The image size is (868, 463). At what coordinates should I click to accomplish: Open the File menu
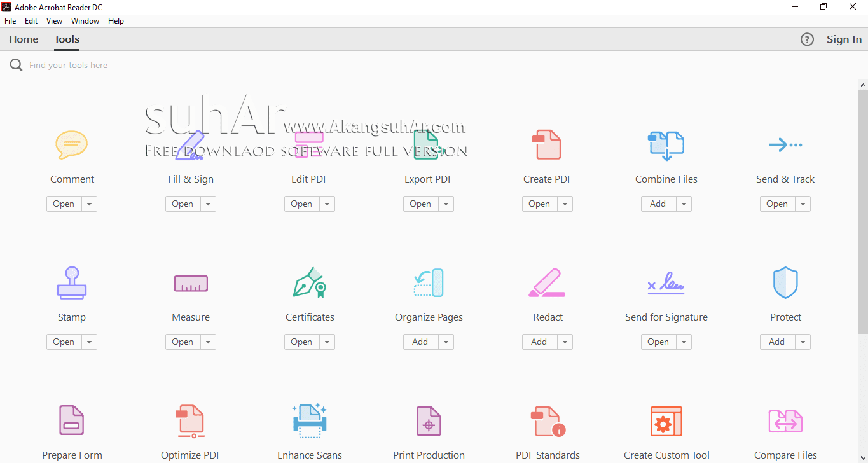click(10, 21)
